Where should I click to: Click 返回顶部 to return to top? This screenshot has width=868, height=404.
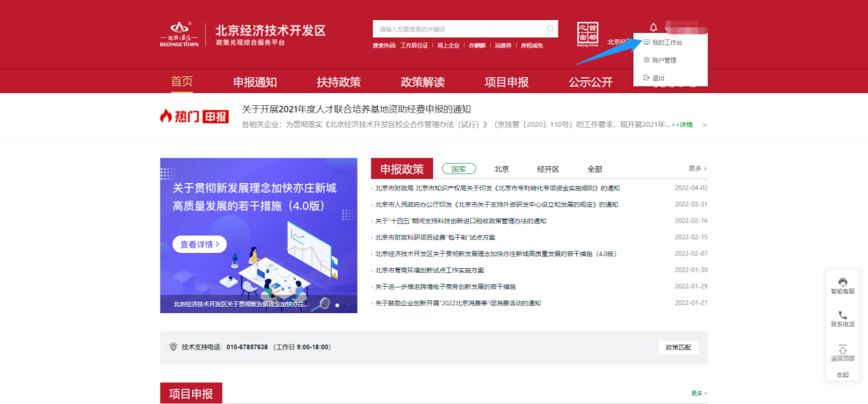tap(842, 353)
